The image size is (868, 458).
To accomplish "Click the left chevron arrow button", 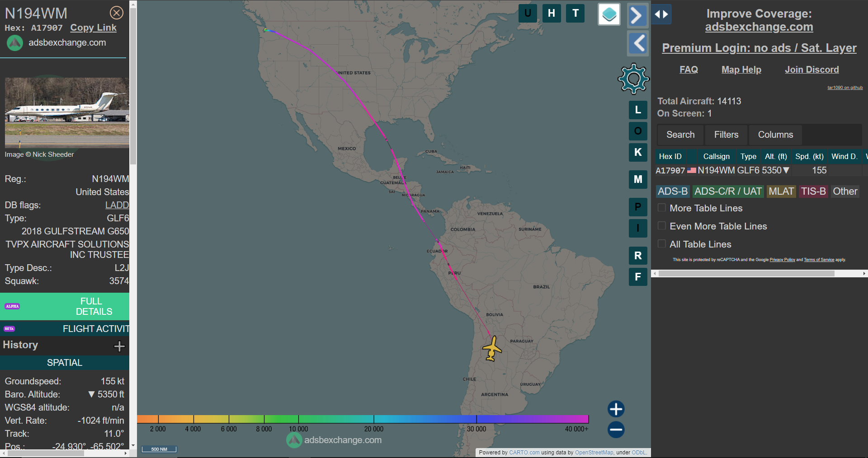I will pyautogui.click(x=638, y=43).
